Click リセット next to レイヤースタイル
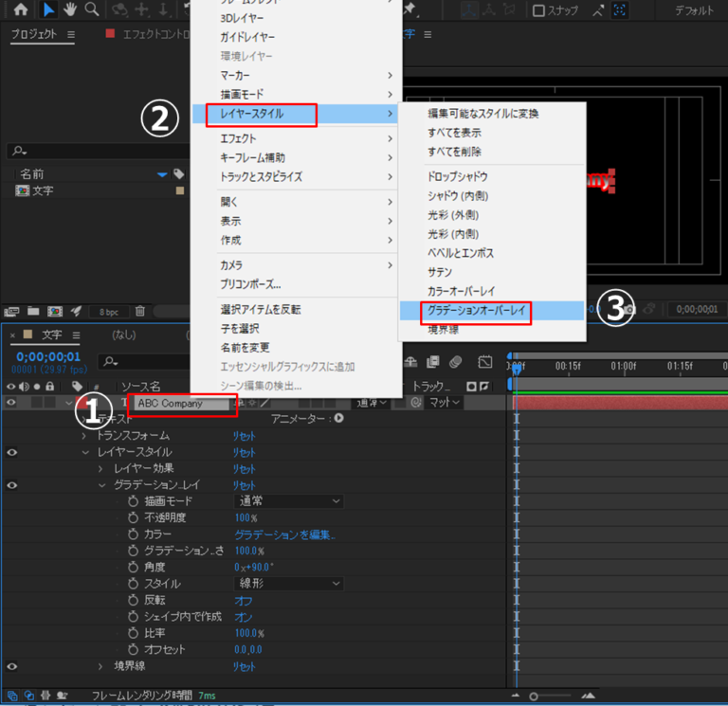The width and height of the screenshot is (728, 706). pyautogui.click(x=245, y=452)
